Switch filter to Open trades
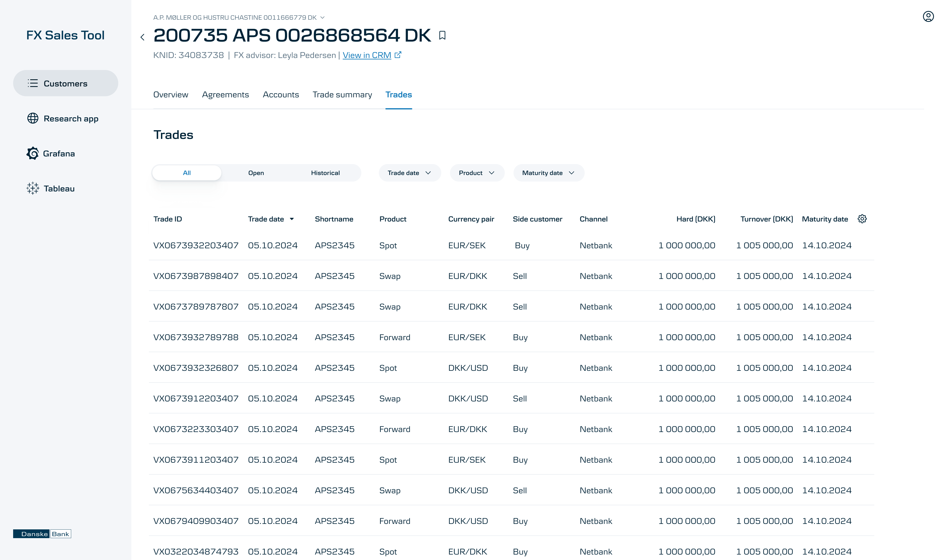 pos(256,173)
